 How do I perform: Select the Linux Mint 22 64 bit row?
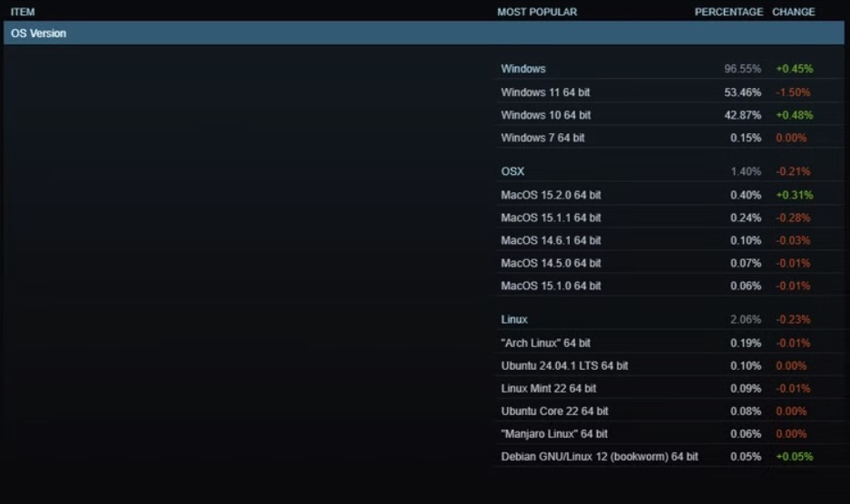click(x=669, y=389)
